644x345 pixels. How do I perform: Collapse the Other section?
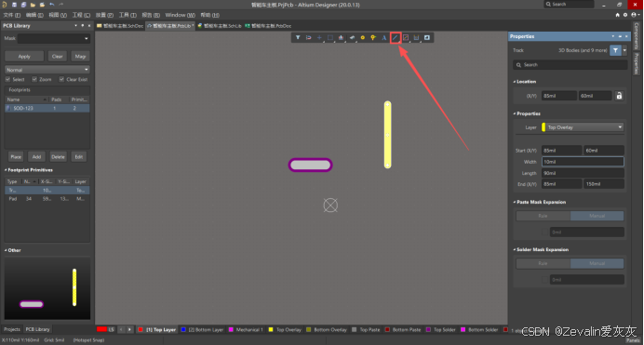[x=6, y=250]
